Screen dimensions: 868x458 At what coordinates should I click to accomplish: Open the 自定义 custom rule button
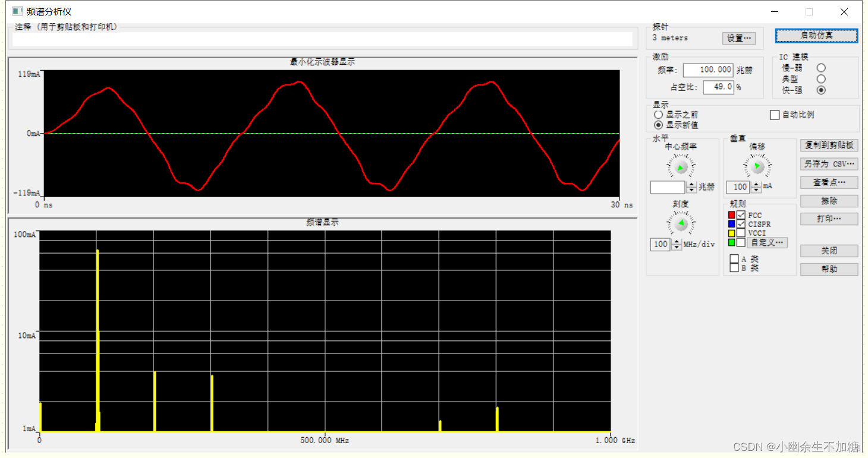coord(768,242)
